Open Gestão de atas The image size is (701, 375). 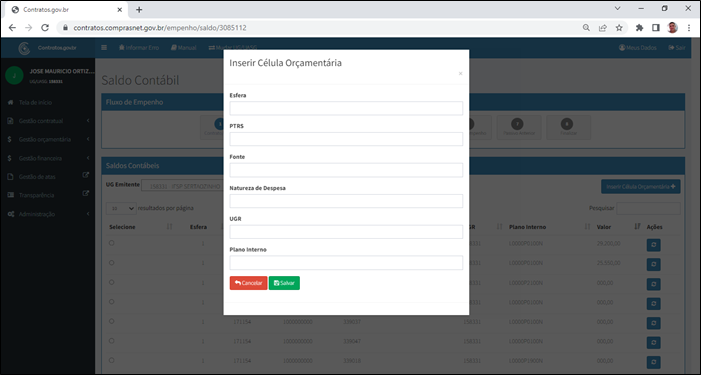tap(37, 177)
